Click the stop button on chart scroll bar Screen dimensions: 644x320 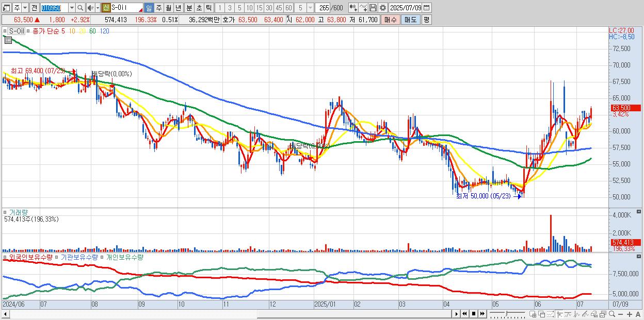click(x=473, y=314)
